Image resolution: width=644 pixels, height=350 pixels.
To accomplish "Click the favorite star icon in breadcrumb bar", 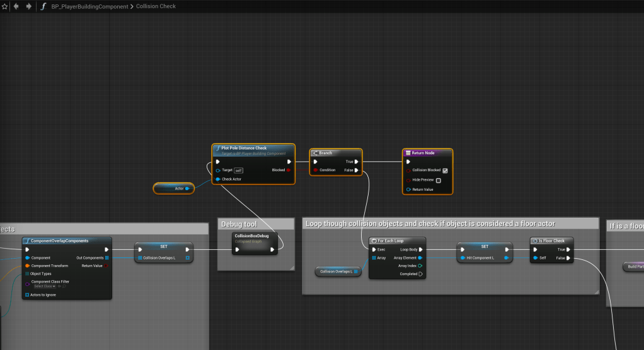I will 4,6.
